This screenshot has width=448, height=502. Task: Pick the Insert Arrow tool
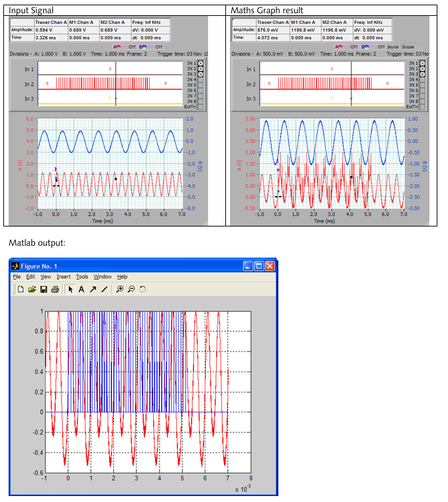[93, 289]
